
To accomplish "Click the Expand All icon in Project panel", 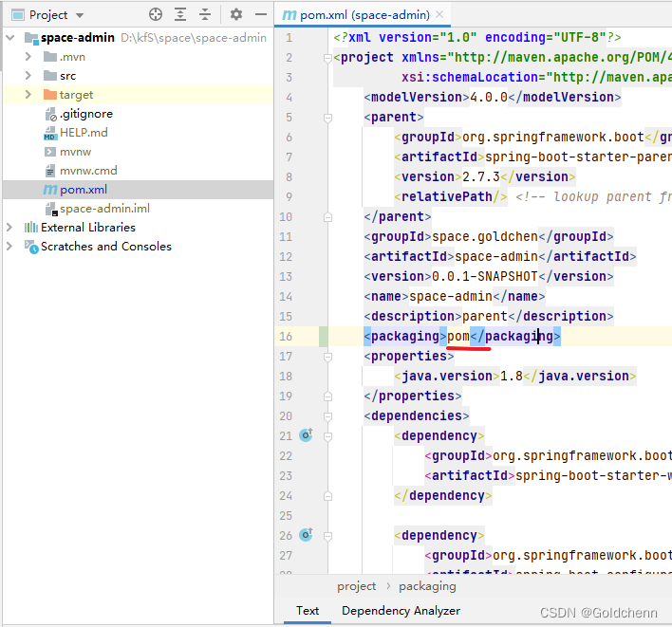I will coord(180,14).
